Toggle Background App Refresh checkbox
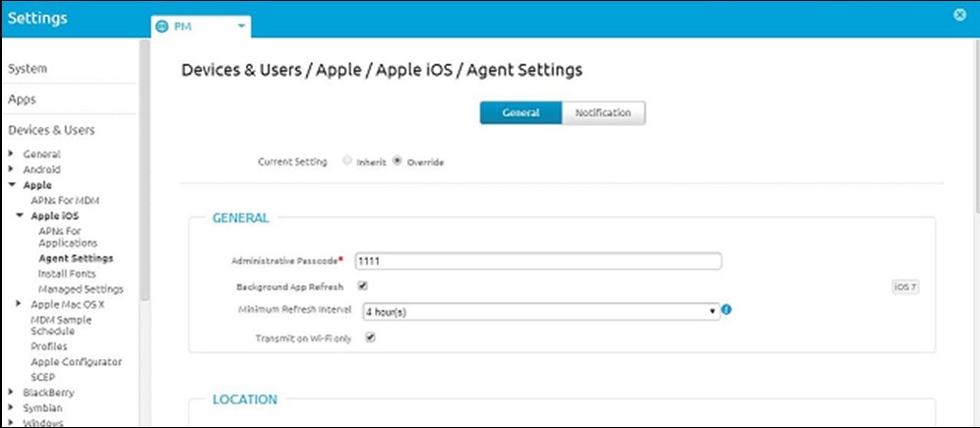 click(362, 286)
